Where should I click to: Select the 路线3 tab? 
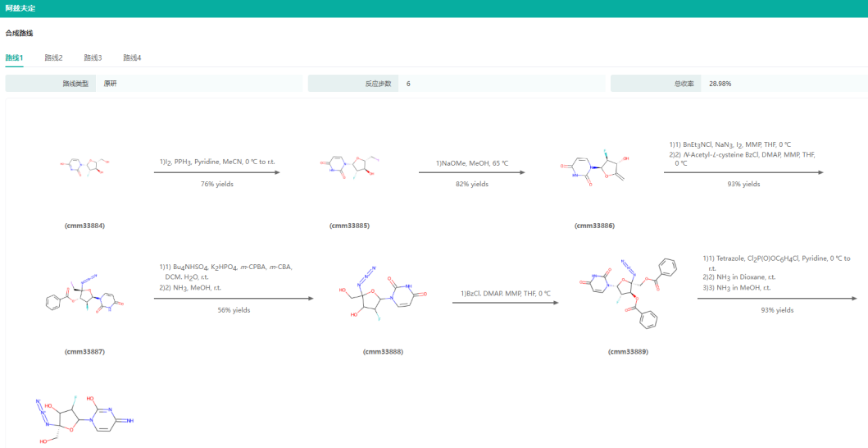93,57
